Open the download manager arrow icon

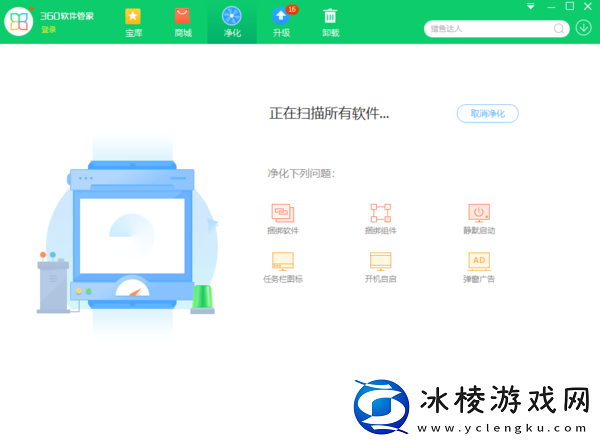click(x=584, y=28)
